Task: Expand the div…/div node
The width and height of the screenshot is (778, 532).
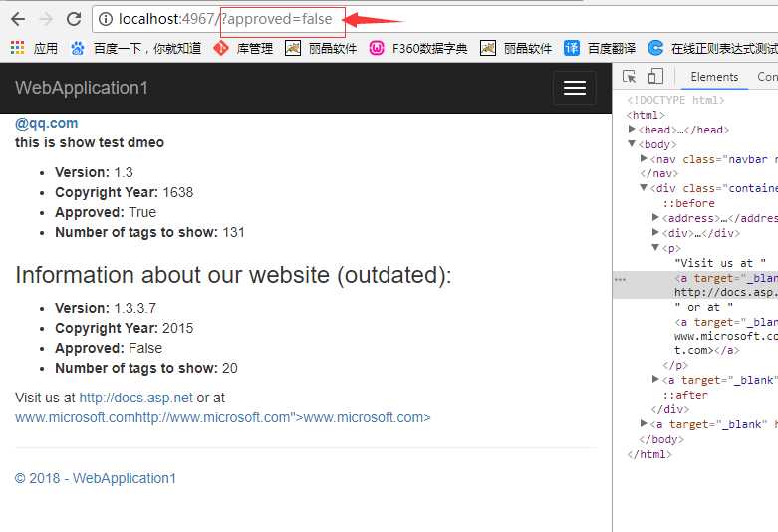Action: pos(655,232)
